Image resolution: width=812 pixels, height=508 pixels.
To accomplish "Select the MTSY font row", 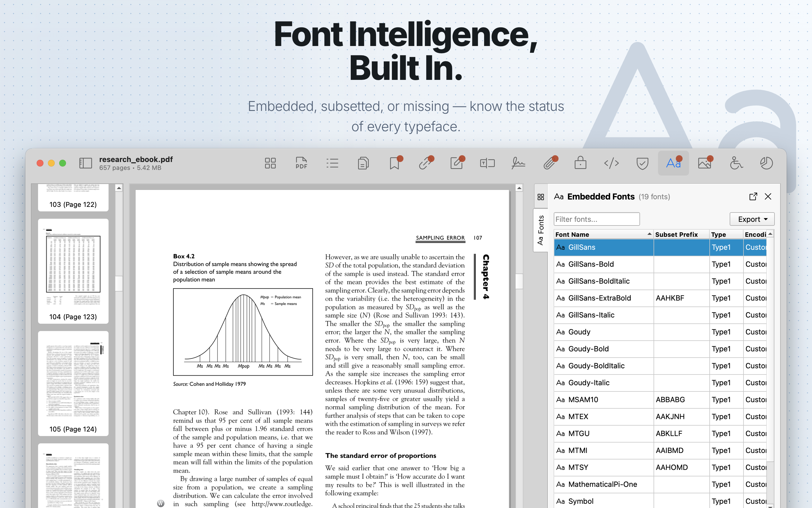I will (x=660, y=467).
